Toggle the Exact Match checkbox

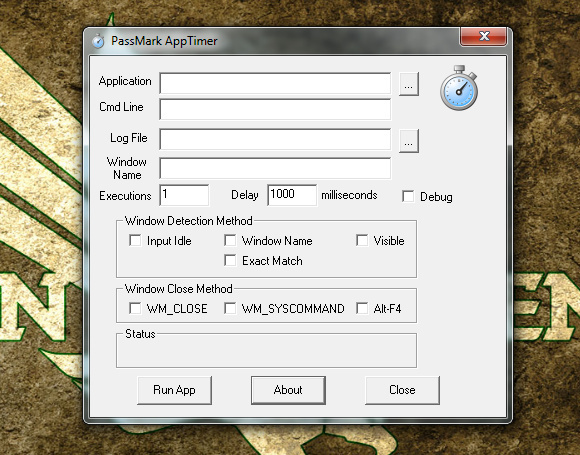[230, 260]
